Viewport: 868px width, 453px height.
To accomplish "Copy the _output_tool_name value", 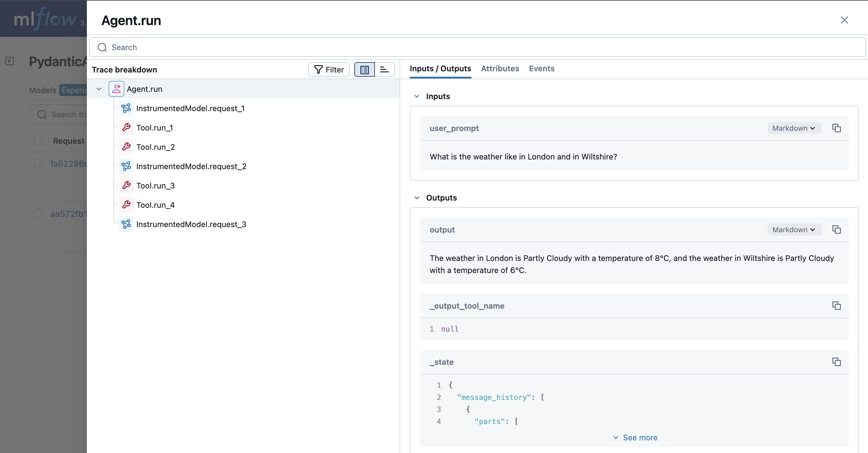I will 837,306.
